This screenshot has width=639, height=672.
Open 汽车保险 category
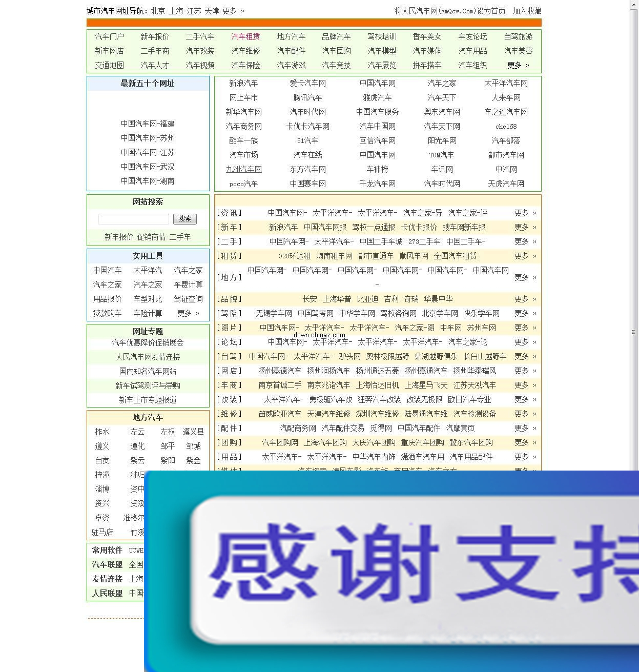point(245,65)
